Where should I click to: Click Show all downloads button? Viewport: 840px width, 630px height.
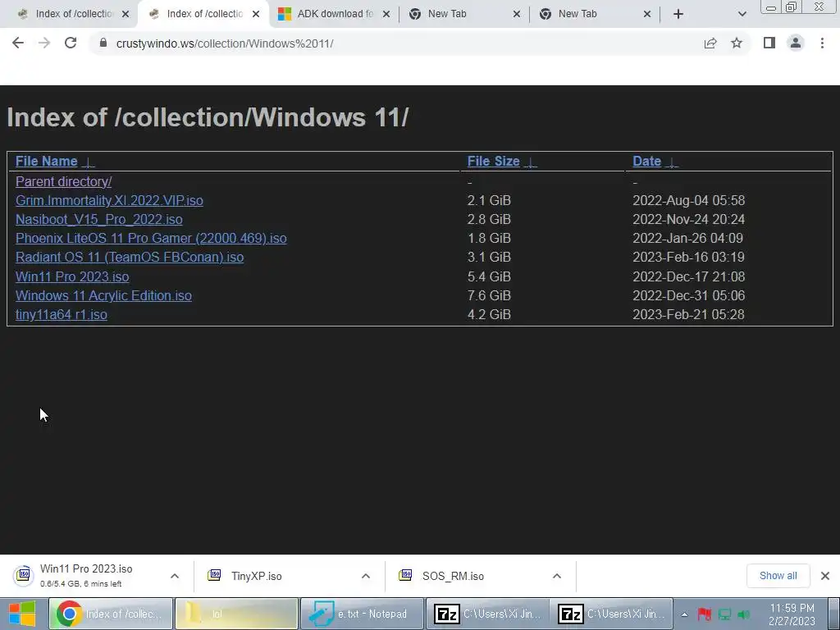[778, 576]
